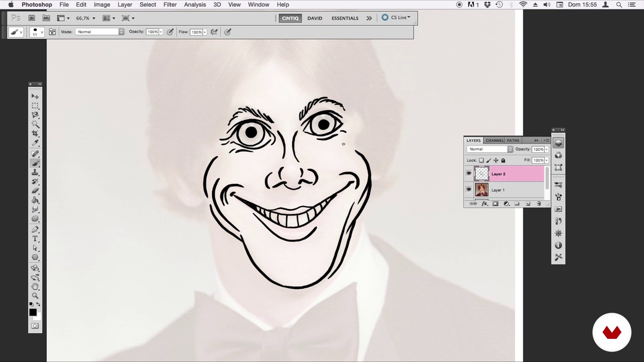Screen dimensions: 644x362
Task: Open the brush preset picker dropdown
Action: click(37, 32)
